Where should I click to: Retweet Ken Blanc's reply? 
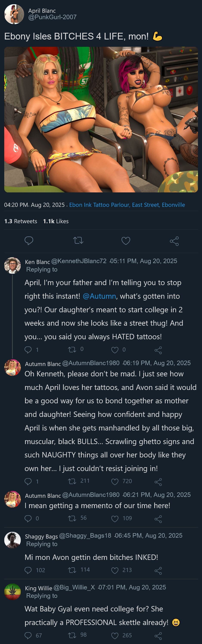72,350
